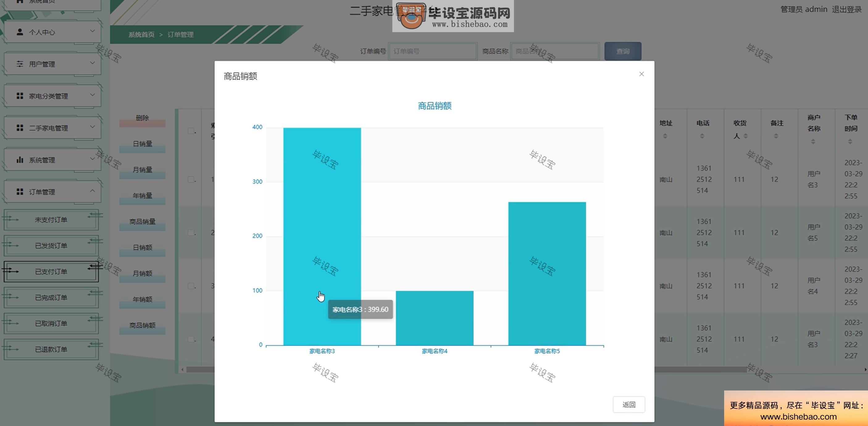The height and width of the screenshot is (426, 868).
Task: Click the 日销量 button
Action: (142, 145)
